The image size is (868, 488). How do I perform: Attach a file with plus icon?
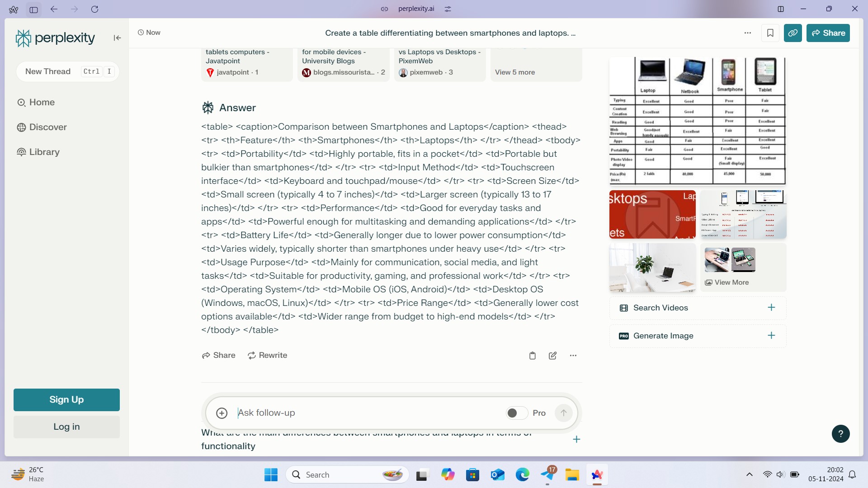tap(222, 413)
